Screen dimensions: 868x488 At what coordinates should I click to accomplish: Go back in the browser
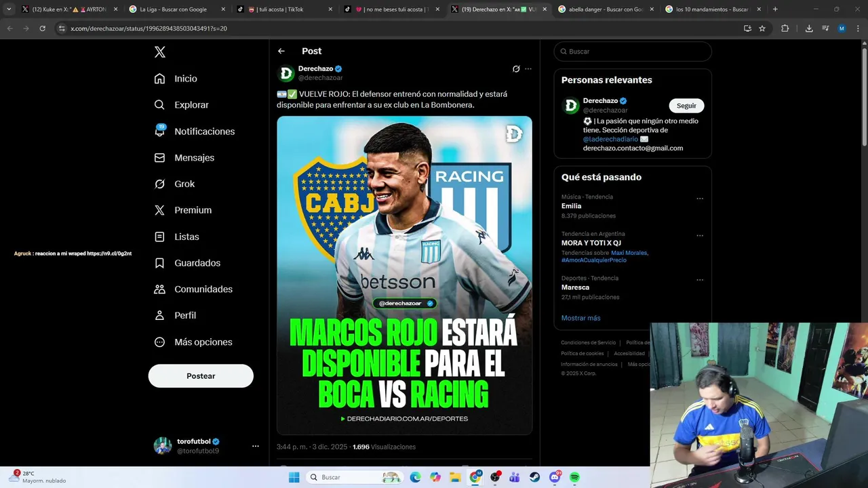pos(9,28)
